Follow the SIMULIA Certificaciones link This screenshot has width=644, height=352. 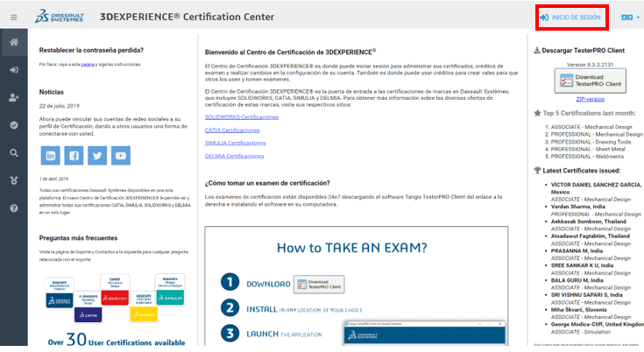pyautogui.click(x=236, y=143)
